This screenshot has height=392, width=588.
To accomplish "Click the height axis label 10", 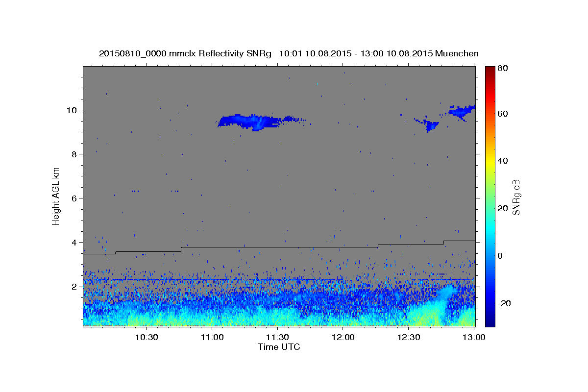I will click(x=73, y=110).
